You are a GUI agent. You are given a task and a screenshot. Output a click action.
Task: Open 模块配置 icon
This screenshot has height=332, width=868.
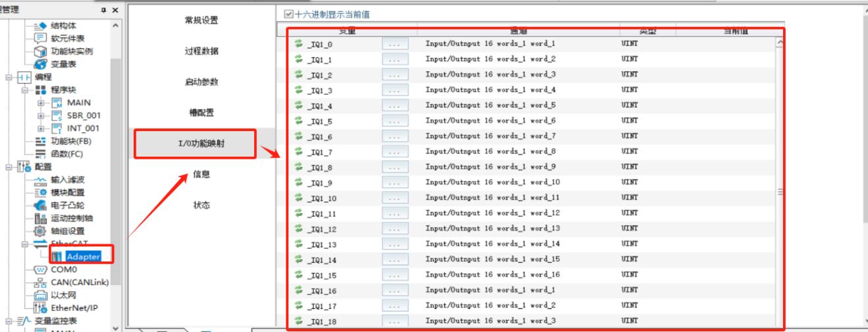(x=40, y=192)
